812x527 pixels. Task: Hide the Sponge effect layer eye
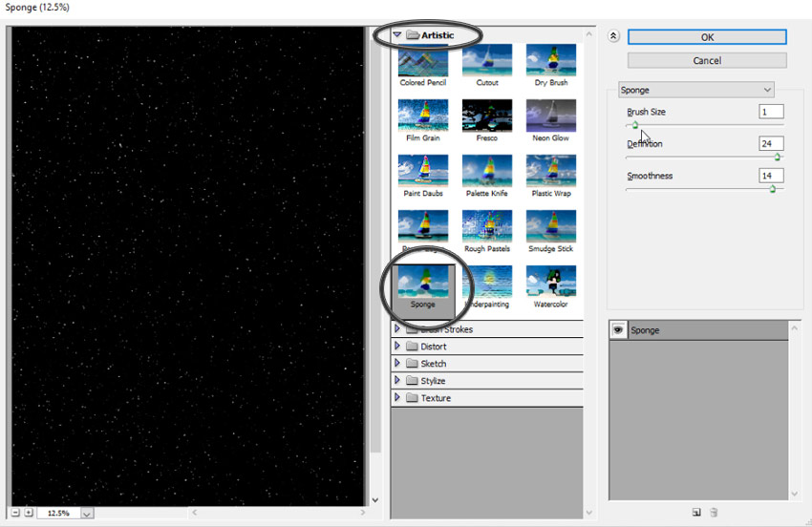click(618, 329)
